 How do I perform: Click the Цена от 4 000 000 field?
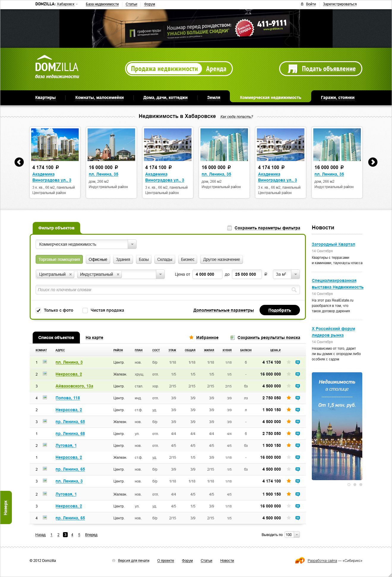pyautogui.click(x=207, y=274)
